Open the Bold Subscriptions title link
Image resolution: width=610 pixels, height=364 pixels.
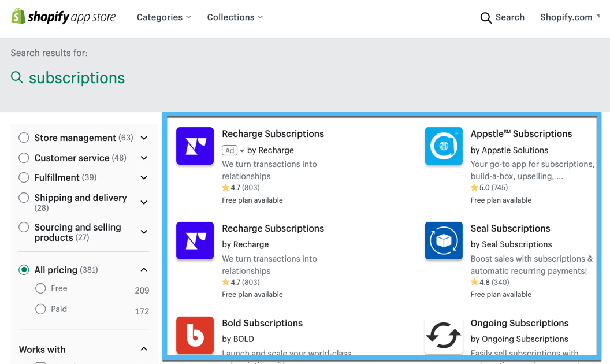(262, 323)
